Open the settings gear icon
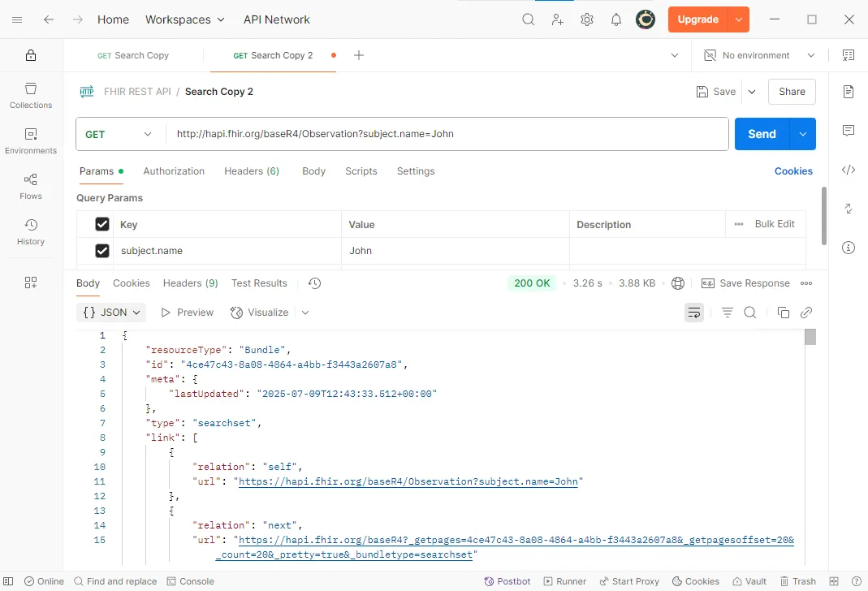 [x=587, y=20]
